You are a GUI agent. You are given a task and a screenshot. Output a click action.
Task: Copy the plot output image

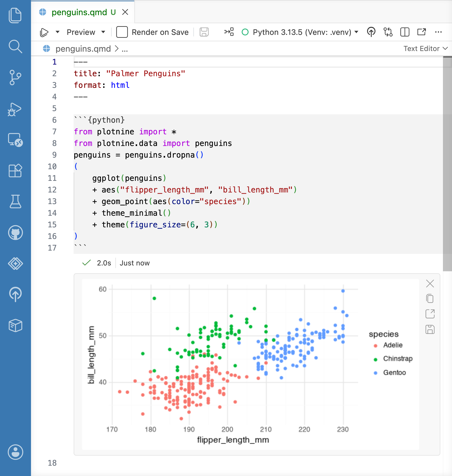pos(430,299)
